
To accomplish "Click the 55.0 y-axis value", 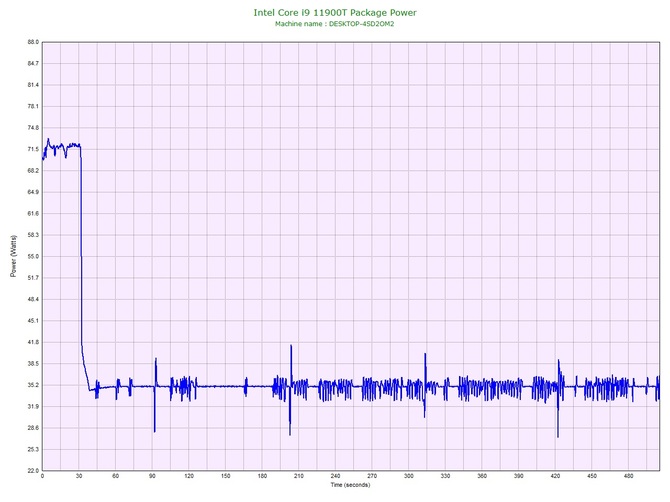I will (33, 256).
